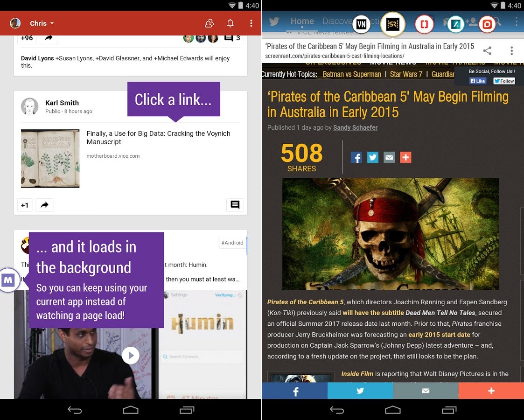Expand the Chris account dropdown

click(x=42, y=23)
